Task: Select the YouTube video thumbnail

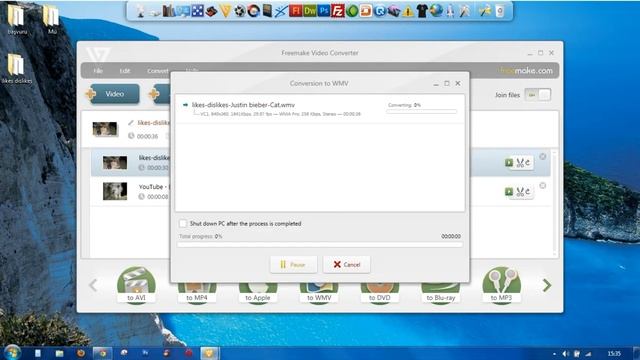Action: click(115, 191)
